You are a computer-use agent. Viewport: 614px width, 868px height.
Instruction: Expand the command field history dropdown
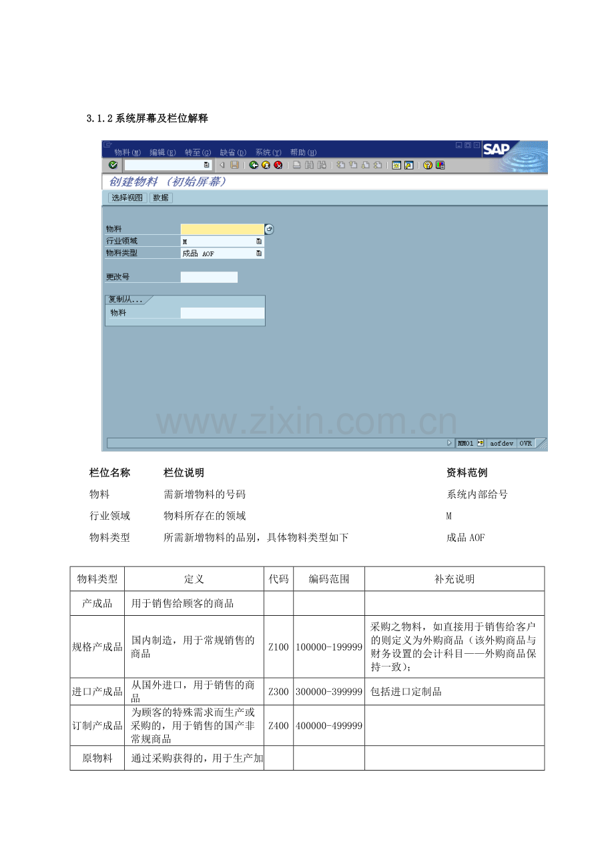206,165
